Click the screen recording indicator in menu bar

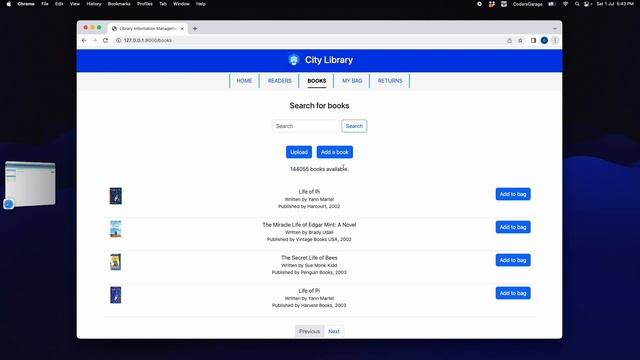(479, 4)
